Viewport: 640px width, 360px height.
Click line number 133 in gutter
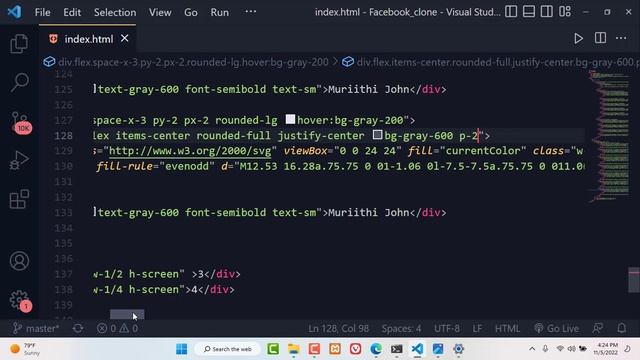click(64, 212)
